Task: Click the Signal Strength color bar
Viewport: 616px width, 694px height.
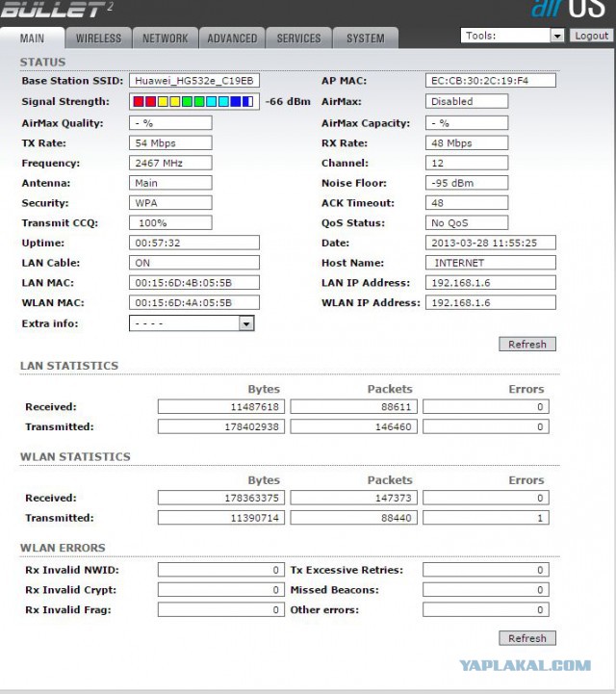Action: [x=193, y=101]
